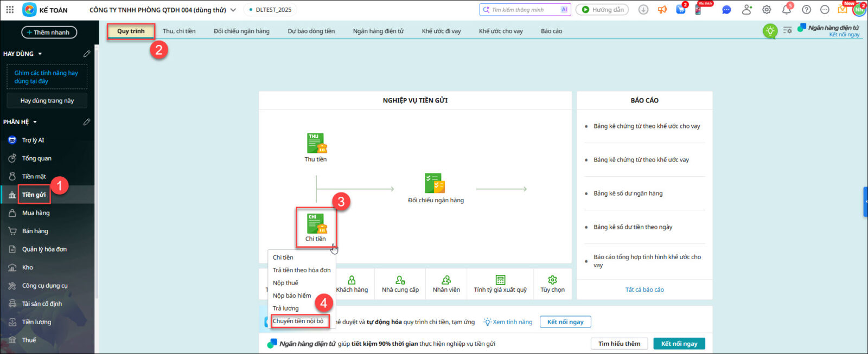This screenshot has width=868, height=354.
Task: Click the Thu tiền receipt icon
Action: [x=316, y=143]
